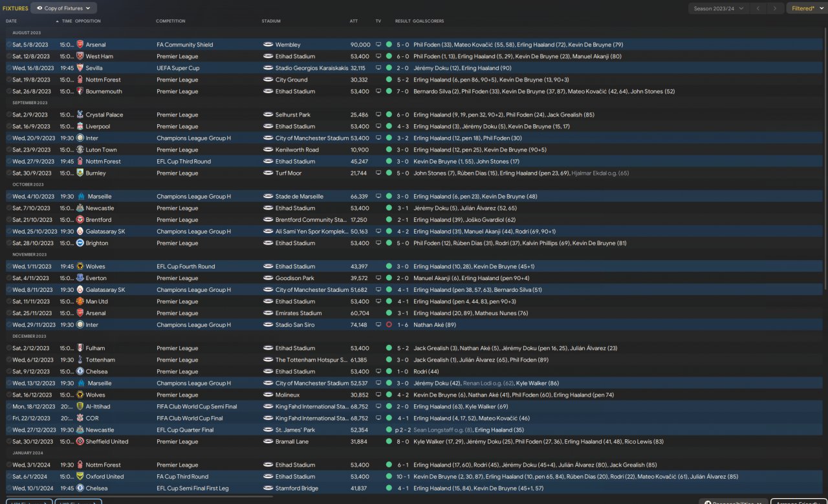
Task: Click the Liverpool club badge
Action: point(80,126)
